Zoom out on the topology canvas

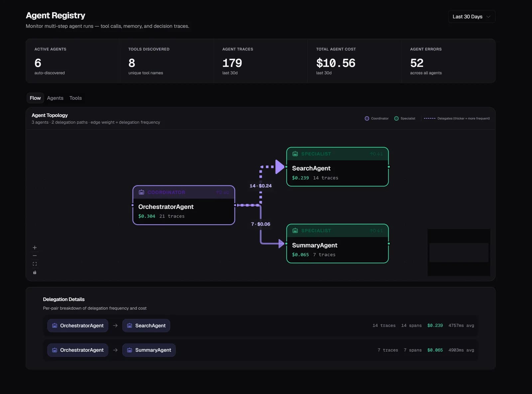click(x=35, y=256)
